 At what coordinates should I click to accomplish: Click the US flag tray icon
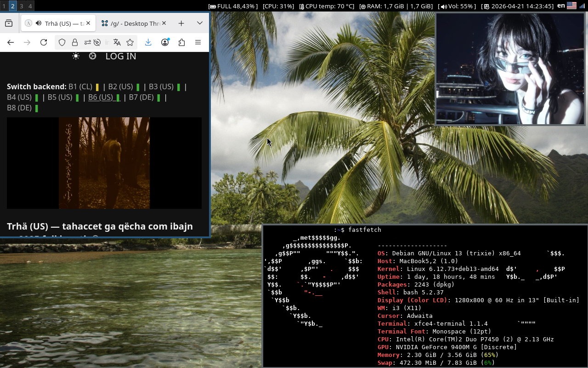click(571, 6)
